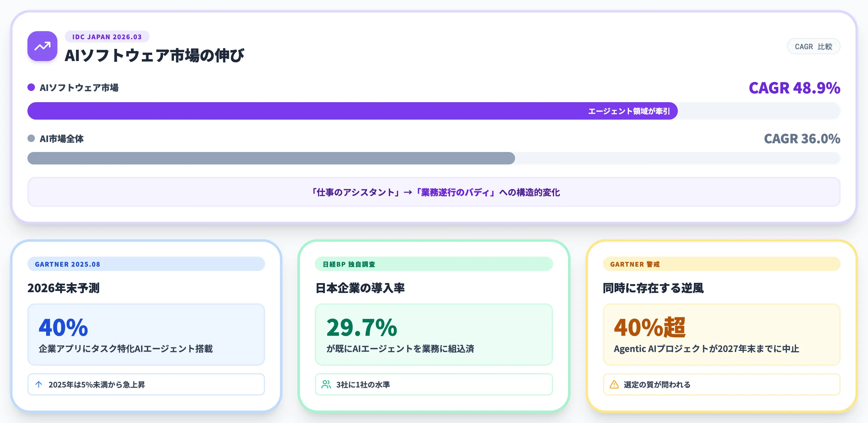
Task: Click 企業アプリにタスク特化AIエージェント搭載 text
Action: (126, 349)
